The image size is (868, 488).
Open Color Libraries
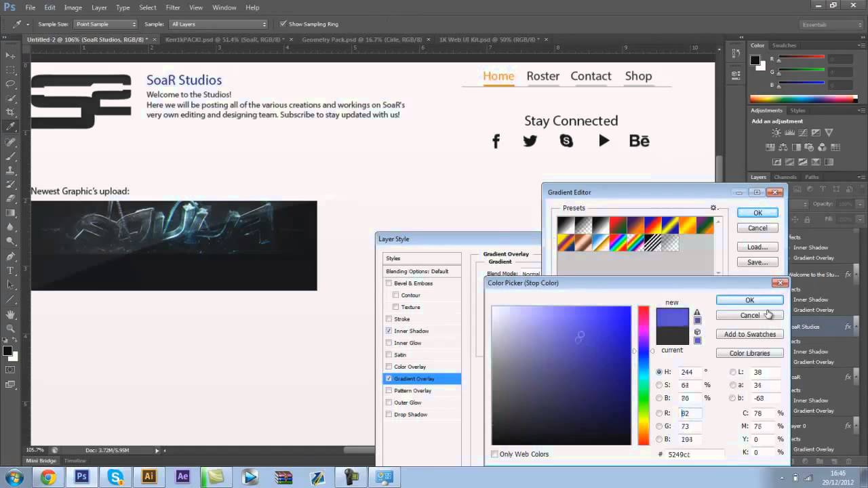749,353
